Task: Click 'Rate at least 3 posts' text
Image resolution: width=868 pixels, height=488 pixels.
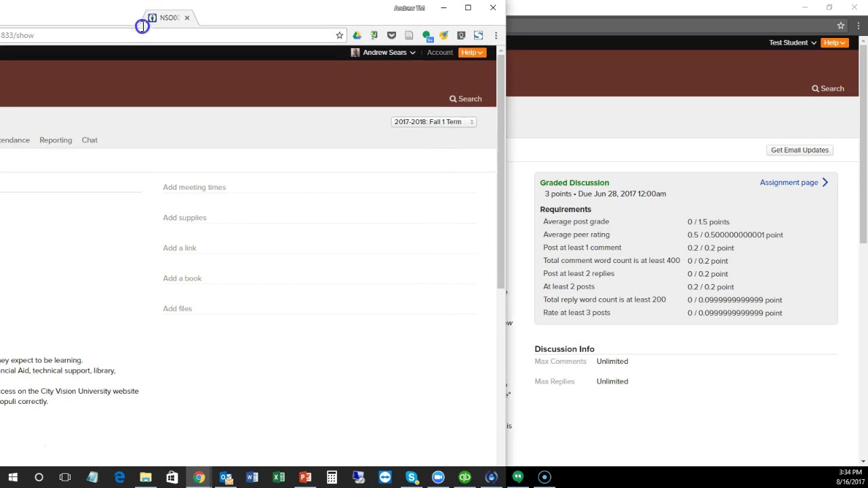Action: click(x=576, y=313)
